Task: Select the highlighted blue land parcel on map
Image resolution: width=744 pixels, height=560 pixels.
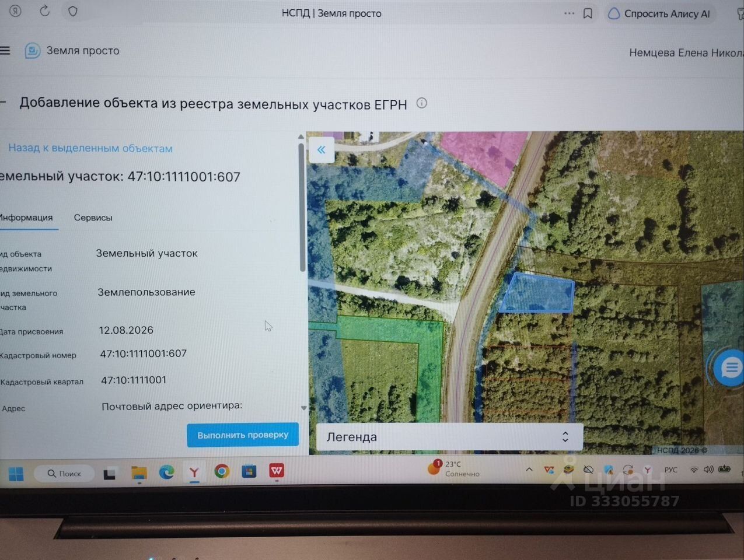Action: [x=537, y=293]
